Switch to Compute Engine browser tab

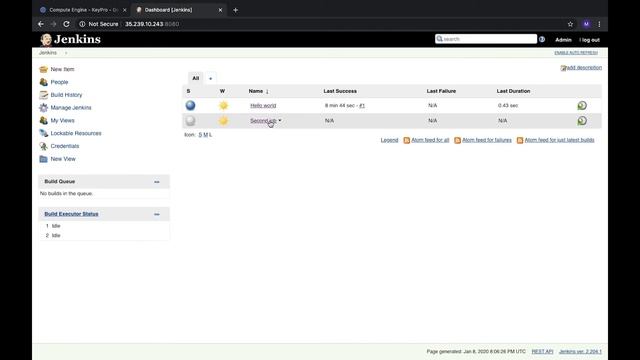pyautogui.click(x=83, y=10)
